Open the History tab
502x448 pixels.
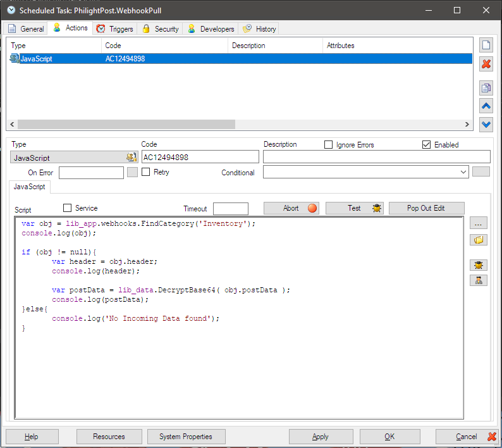259,29
